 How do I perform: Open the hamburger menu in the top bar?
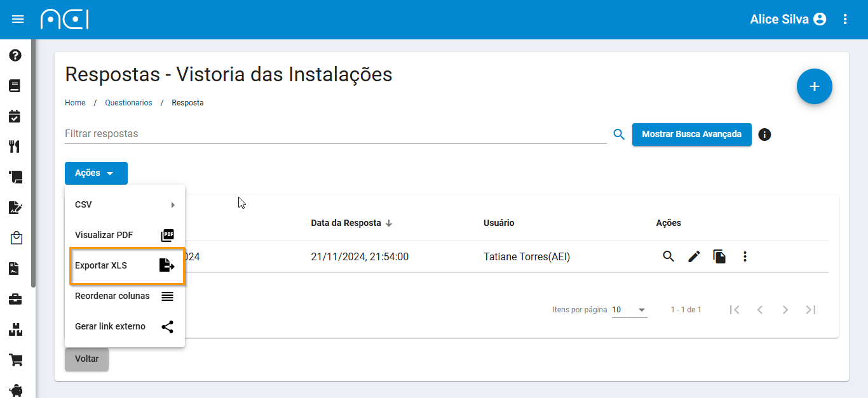[18, 19]
